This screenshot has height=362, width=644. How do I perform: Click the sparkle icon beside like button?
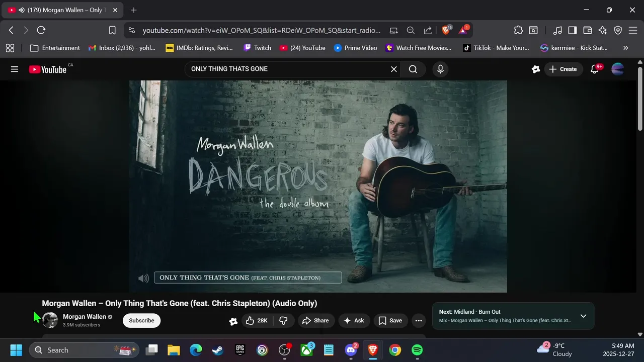(x=233, y=321)
